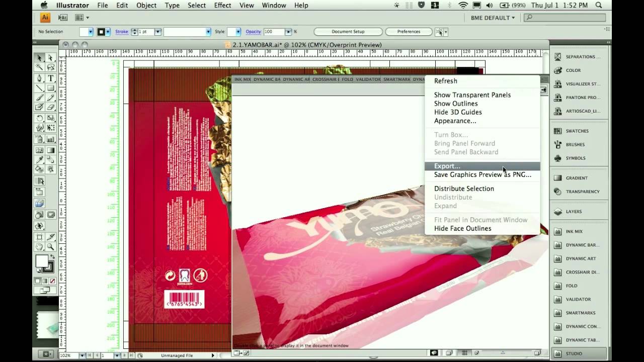Open the Layers panel icon

557,212
